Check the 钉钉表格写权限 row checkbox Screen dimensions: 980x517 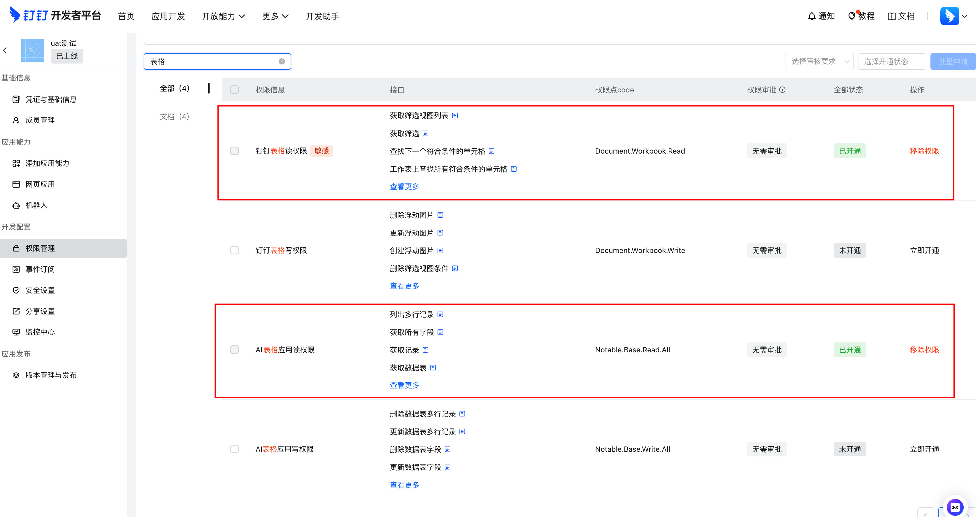234,250
